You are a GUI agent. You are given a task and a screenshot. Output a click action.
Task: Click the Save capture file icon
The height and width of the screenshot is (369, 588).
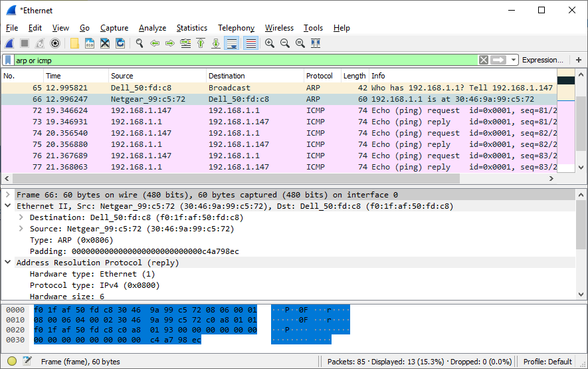(x=90, y=43)
